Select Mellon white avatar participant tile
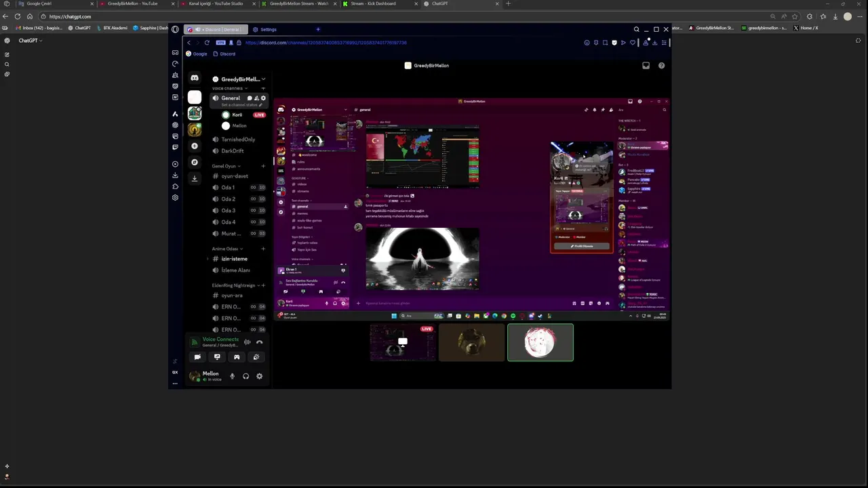 pos(540,342)
